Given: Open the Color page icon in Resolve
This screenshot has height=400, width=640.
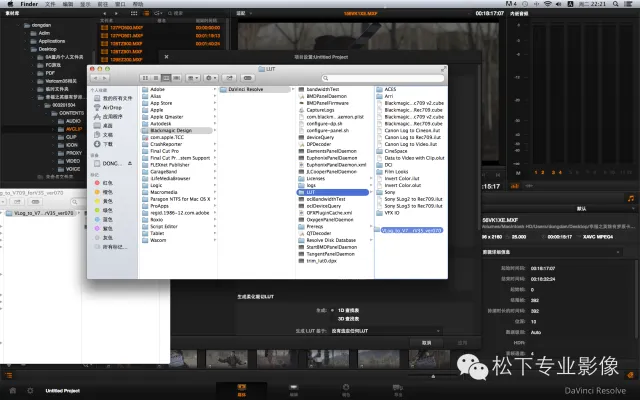Looking at the screenshot, I should [x=346, y=390].
